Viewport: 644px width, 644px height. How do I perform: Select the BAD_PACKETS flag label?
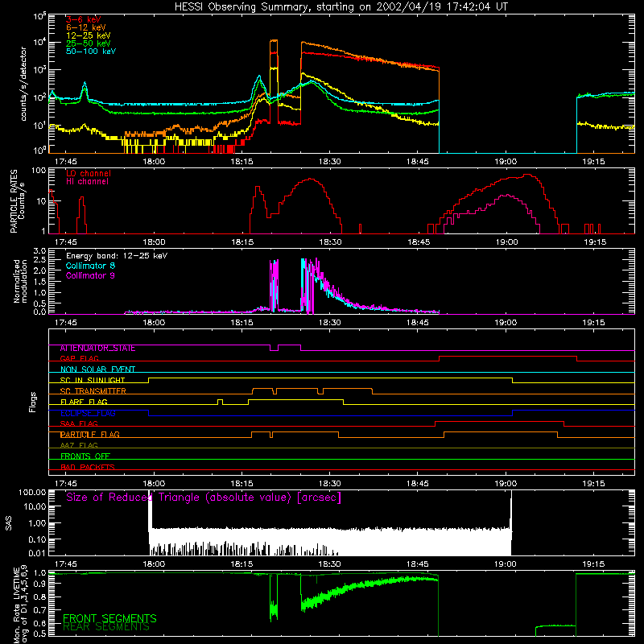[88, 467]
